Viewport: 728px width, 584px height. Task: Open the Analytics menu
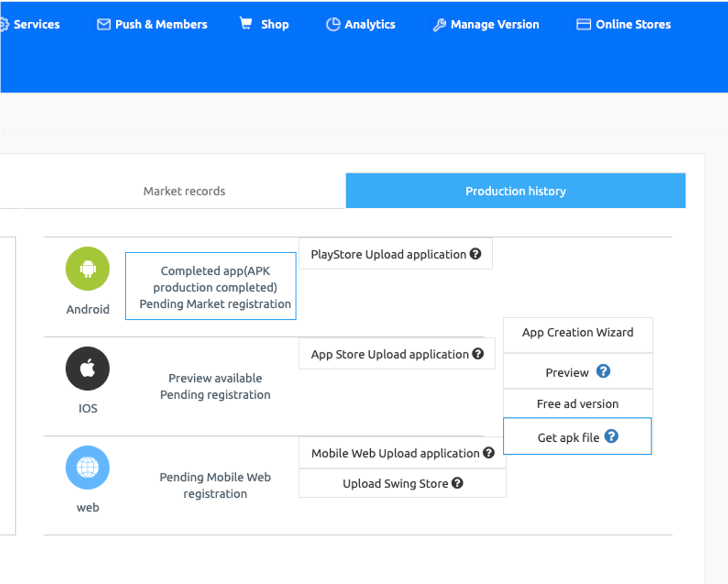click(361, 24)
